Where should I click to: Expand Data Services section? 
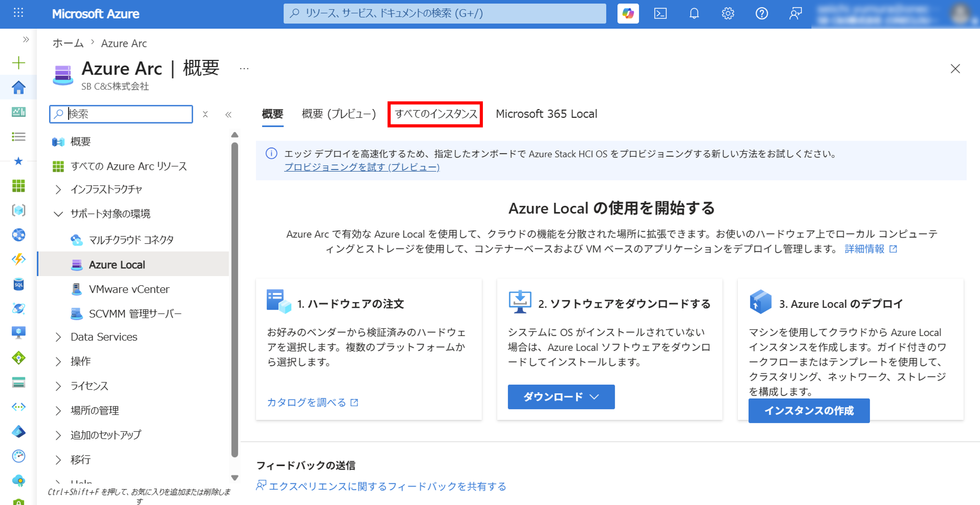pyautogui.click(x=58, y=337)
